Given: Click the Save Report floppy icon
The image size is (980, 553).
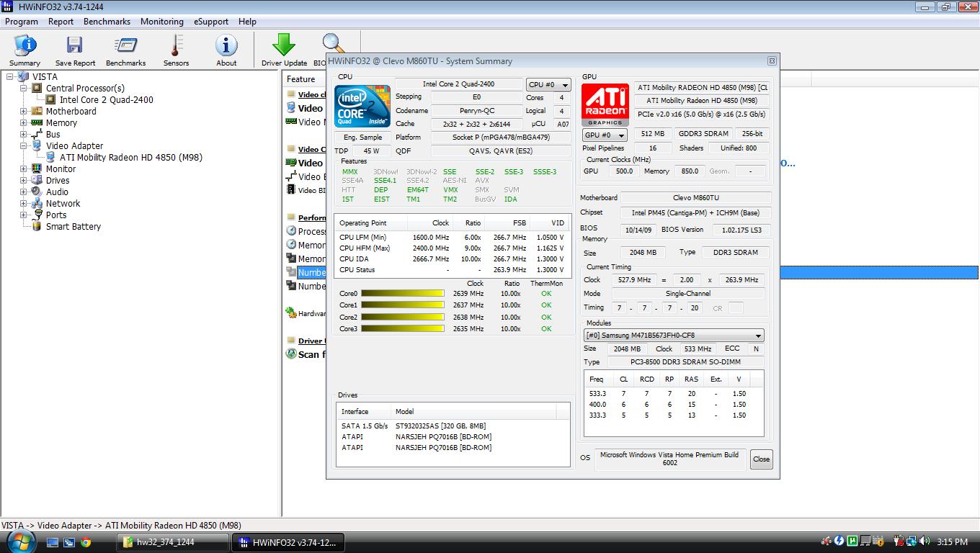Looking at the screenshot, I should click(x=75, y=46).
